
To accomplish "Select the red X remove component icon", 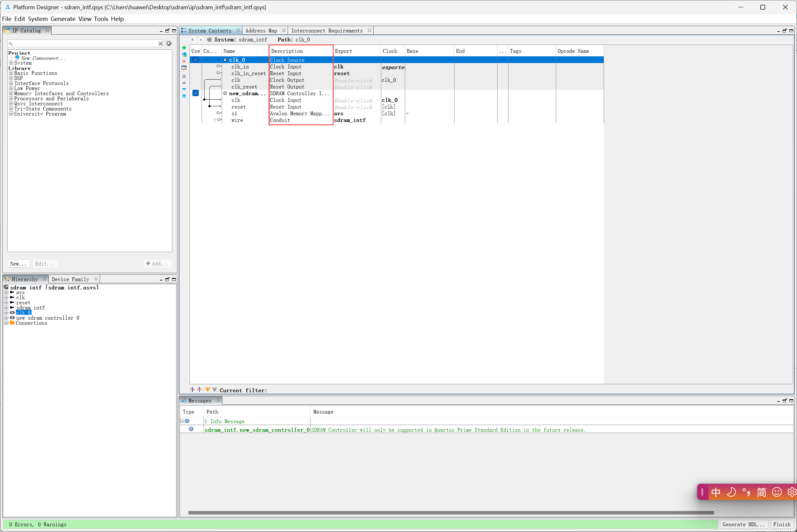I will (184, 61).
